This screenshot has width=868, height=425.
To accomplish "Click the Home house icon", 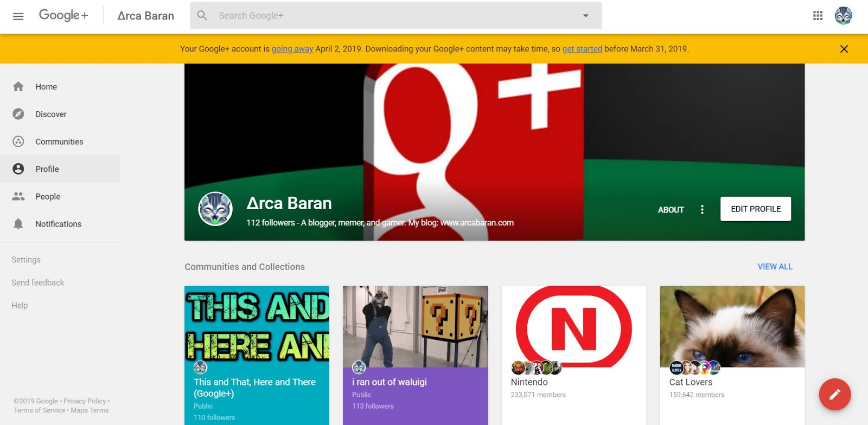I will coord(18,87).
